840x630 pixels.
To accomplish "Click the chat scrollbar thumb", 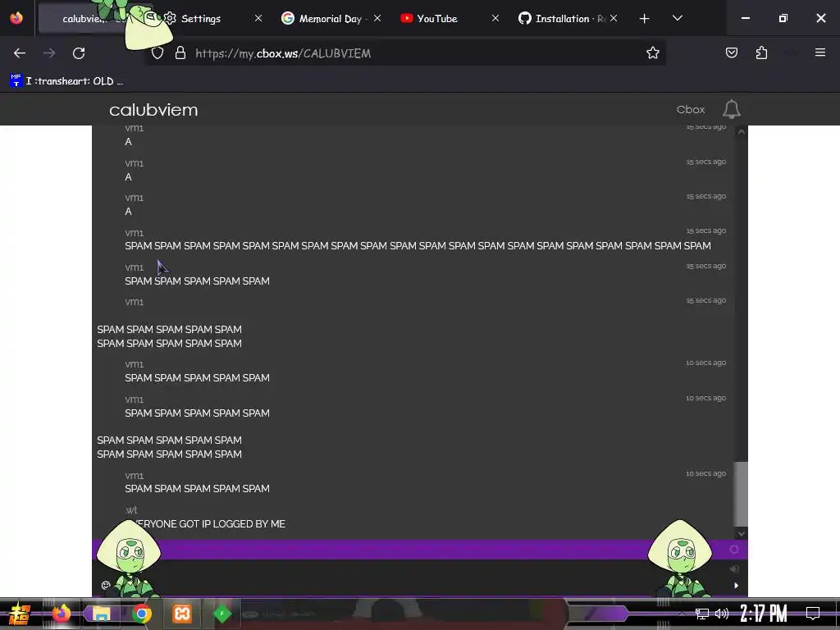I will pyautogui.click(x=741, y=494).
